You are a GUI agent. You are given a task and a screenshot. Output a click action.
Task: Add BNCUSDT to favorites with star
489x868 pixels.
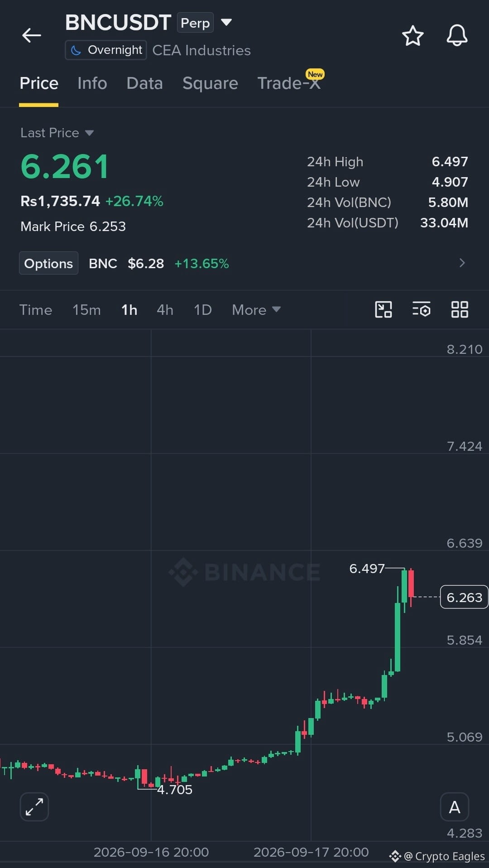412,36
